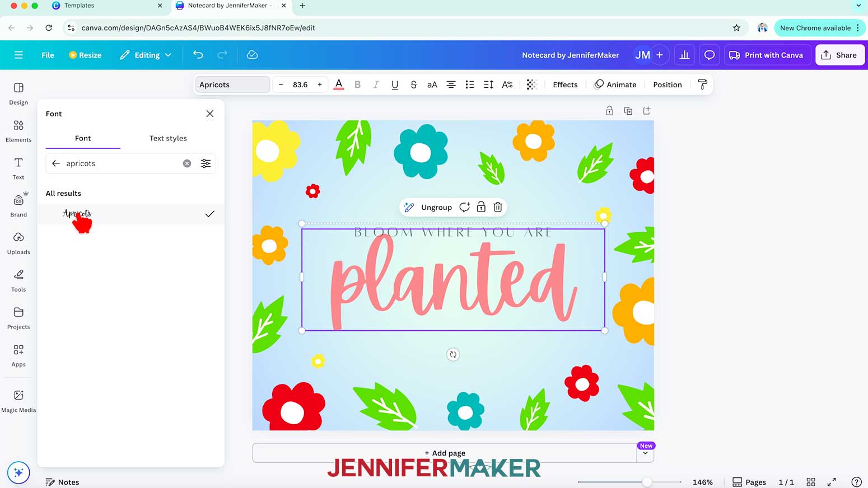Screen dimensions: 868x488
Task: Bookmark this page with star icon
Action: coord(736,27)
